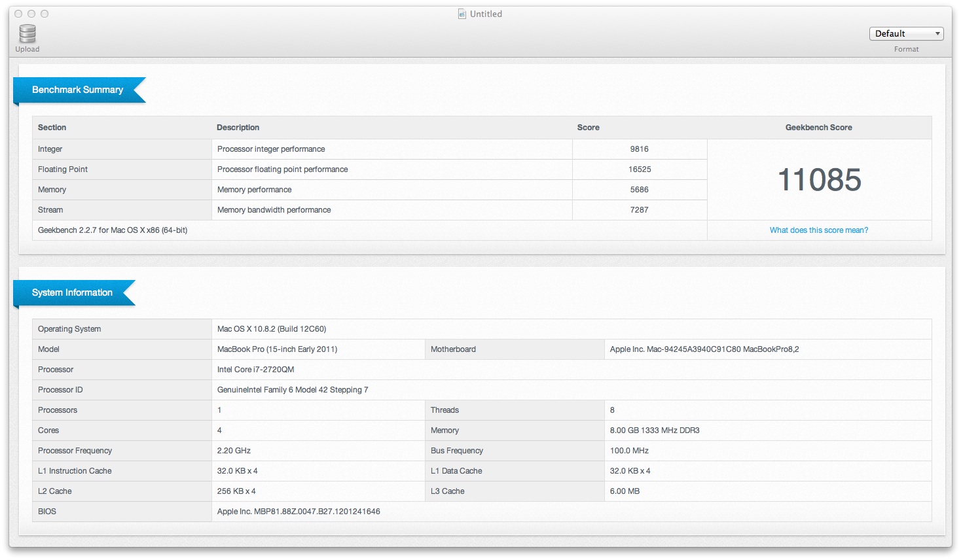The height and width of the screenshot is (560, 961).
Task: Select the '256 KB x 4' L2 Cache value
Action: pyautogui.click(x=236, y=491)
